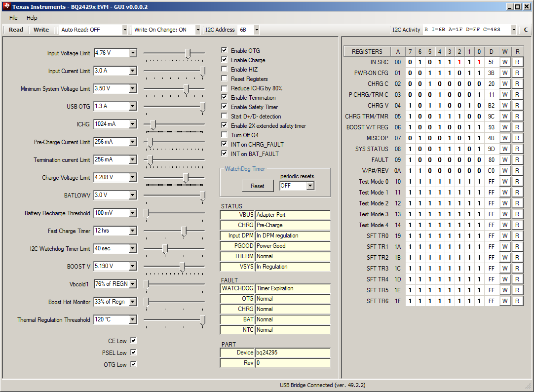Toggle the Enable OTG checkbox

224,50
